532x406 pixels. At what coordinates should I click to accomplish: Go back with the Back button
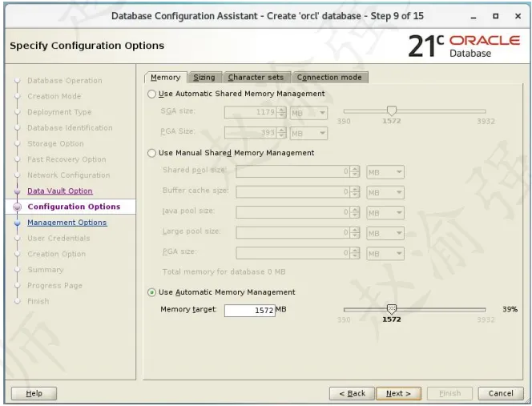click(352, 393)
